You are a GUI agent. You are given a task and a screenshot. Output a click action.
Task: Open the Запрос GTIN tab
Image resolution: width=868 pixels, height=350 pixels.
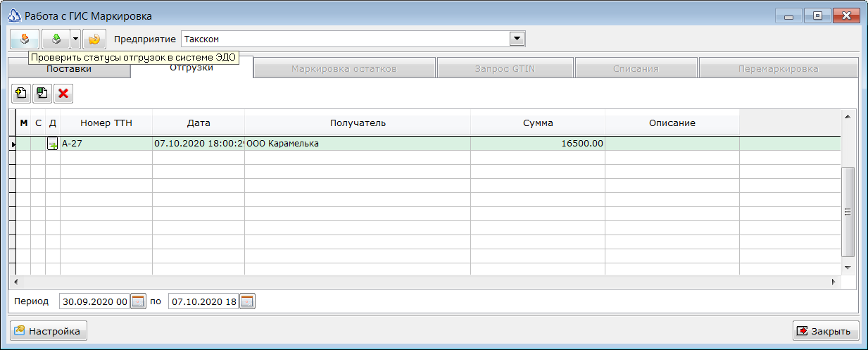tap(505, 69)
